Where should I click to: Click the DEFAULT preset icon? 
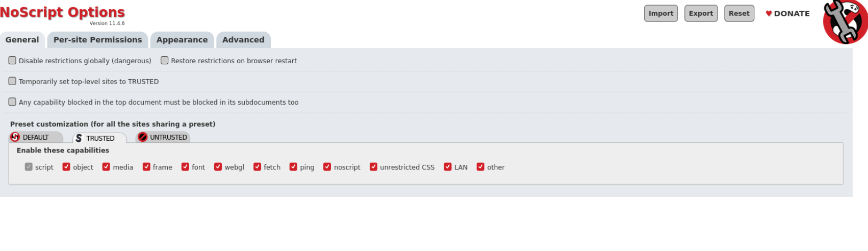pos(15,137)
